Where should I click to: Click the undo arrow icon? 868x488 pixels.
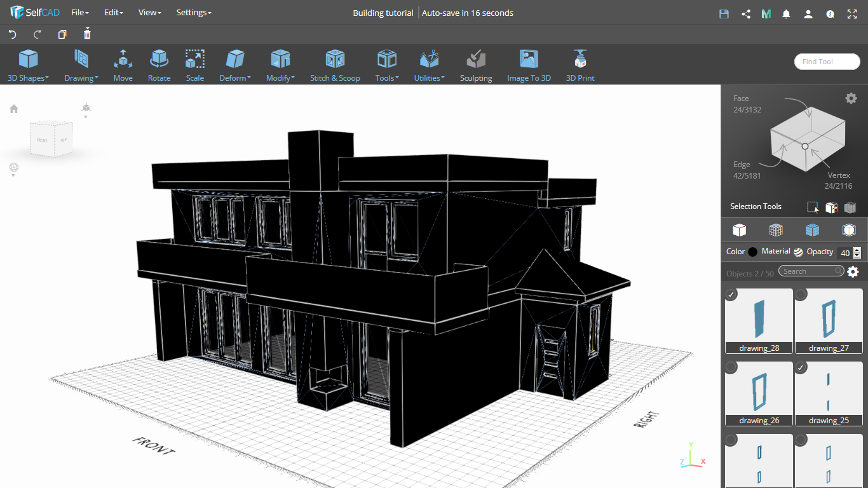[x=12, y=34]
